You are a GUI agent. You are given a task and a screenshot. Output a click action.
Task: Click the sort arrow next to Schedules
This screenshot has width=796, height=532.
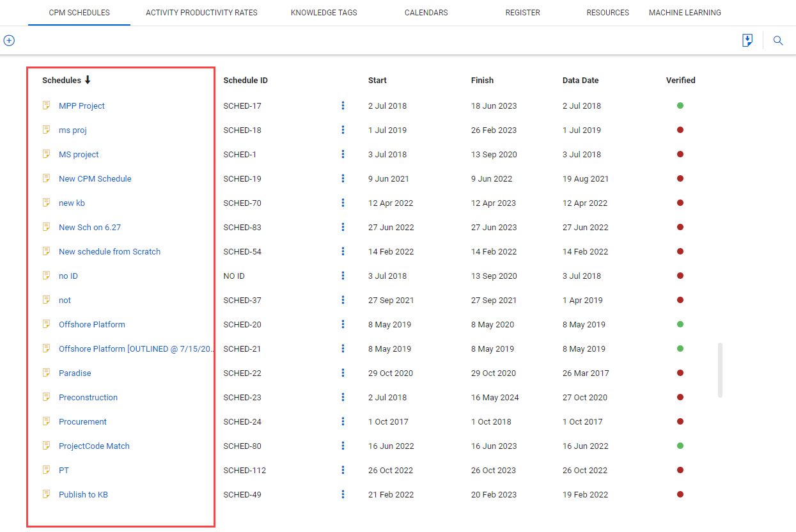pos(88,80)
